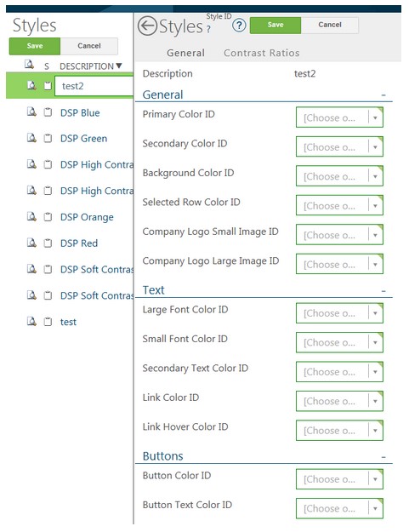Screen dimensions: 409x532
Task: Select the General tab
Action: point(185,53)
